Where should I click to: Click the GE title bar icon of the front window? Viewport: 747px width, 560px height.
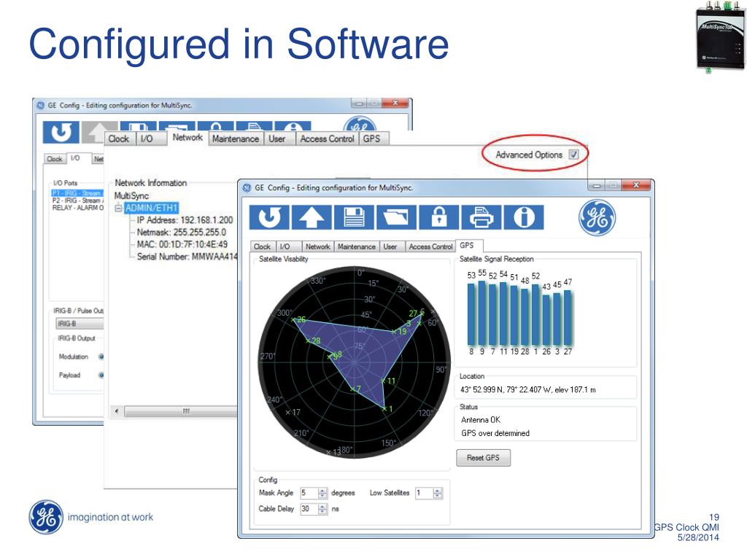point(247,187)
